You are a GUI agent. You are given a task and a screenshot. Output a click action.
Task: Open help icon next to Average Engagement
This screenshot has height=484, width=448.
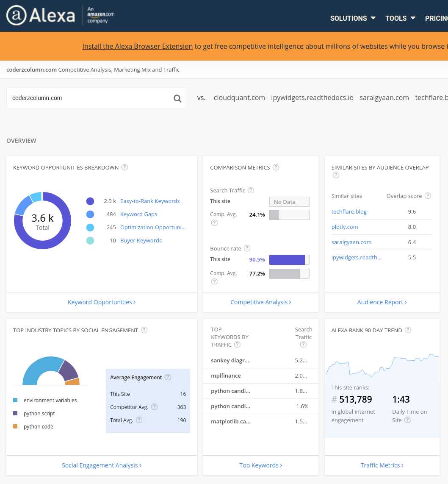pos(168,377)
